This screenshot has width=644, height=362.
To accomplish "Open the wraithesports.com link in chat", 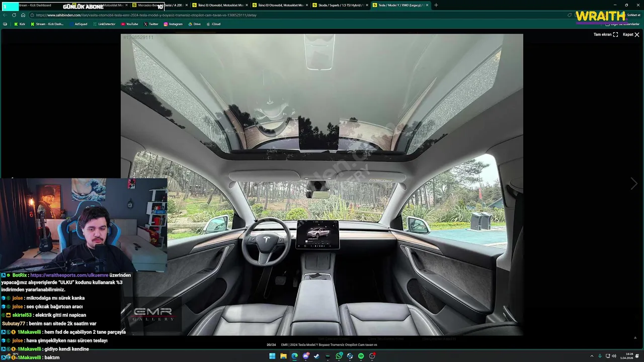I will click(69, 276).
